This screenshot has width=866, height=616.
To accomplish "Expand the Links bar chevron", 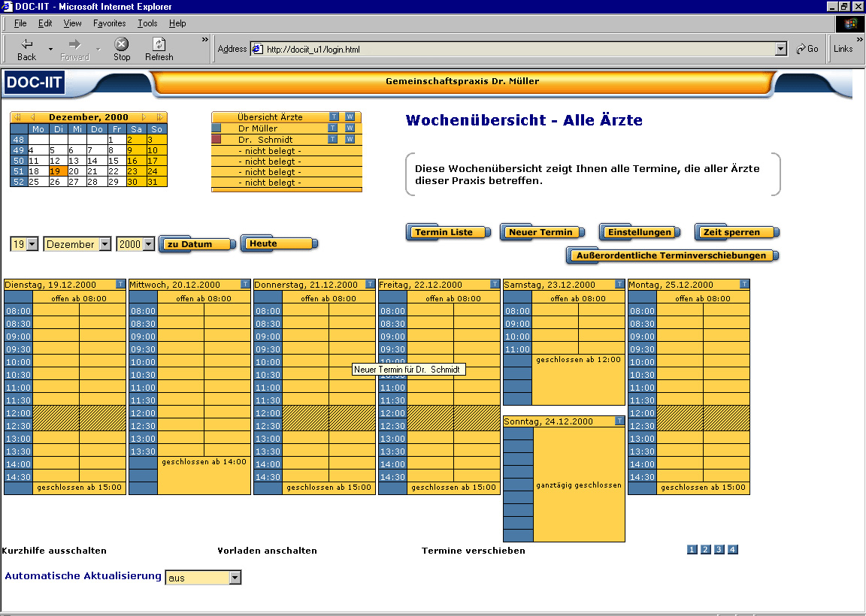I will click(x=859, y=40).
